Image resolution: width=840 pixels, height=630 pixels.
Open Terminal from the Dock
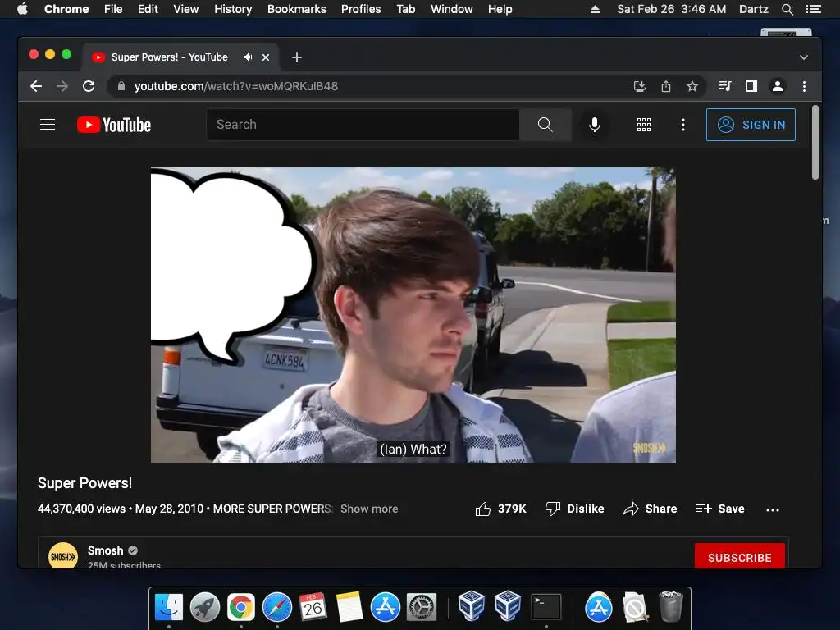[x=546, y=607]
